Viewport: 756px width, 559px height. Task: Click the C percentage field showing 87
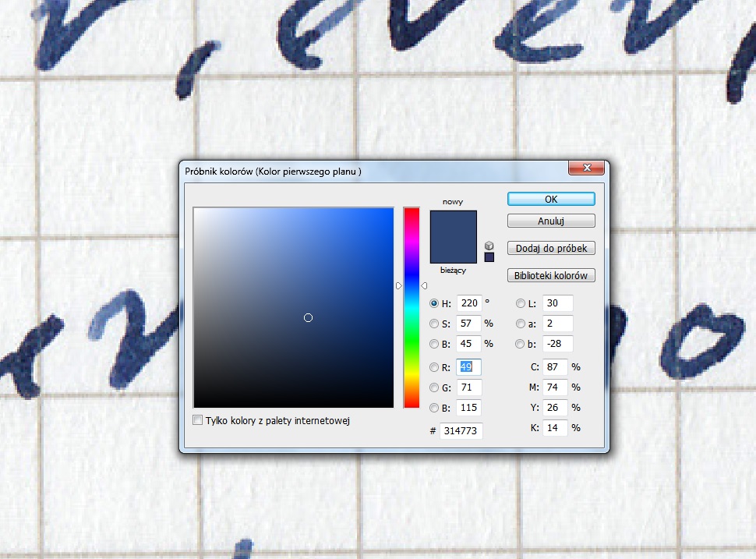tap(555, 366)
